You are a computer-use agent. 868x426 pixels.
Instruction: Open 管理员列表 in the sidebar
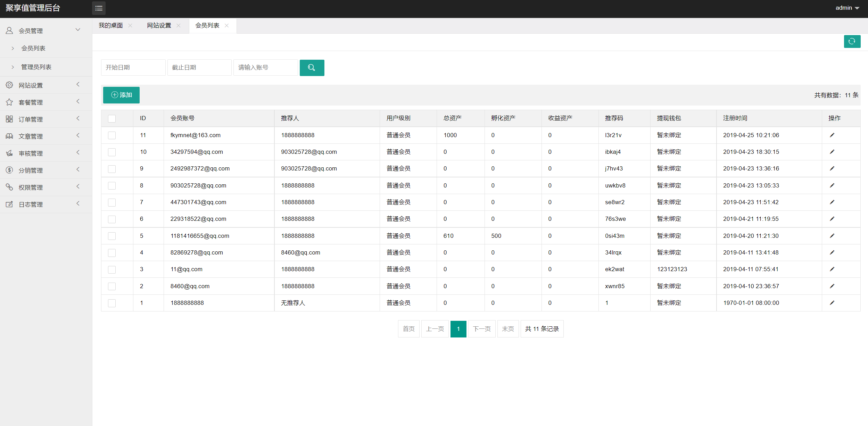tap(36, 67)
